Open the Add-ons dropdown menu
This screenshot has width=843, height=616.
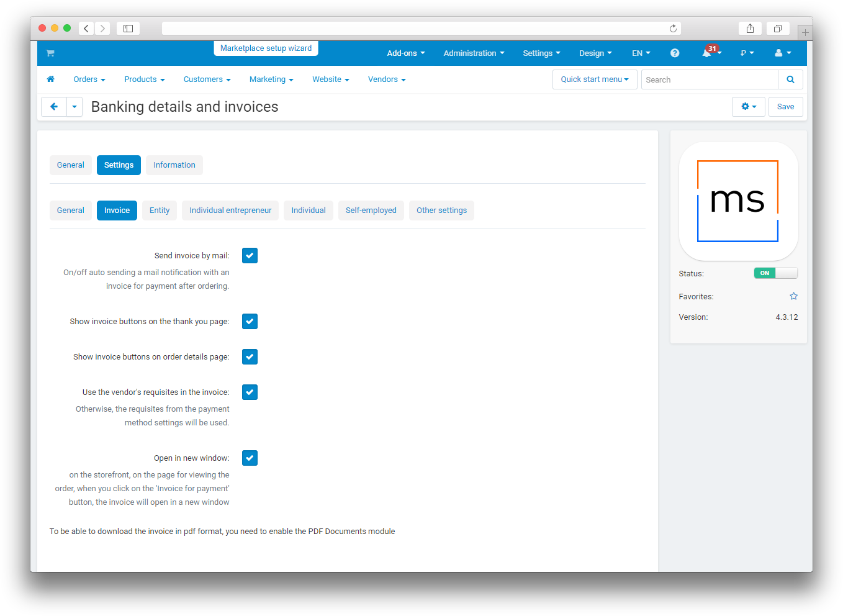405,53
